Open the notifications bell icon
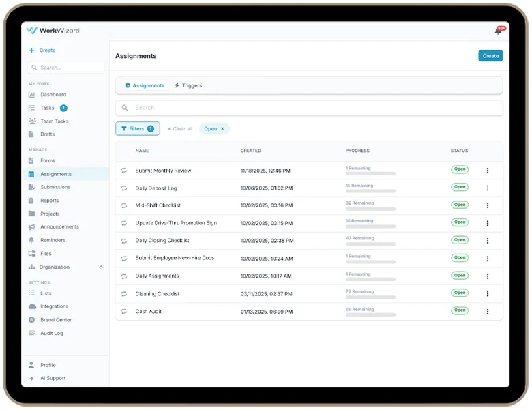Viewport: 532px width, 410px height. [x=498, y=31]
